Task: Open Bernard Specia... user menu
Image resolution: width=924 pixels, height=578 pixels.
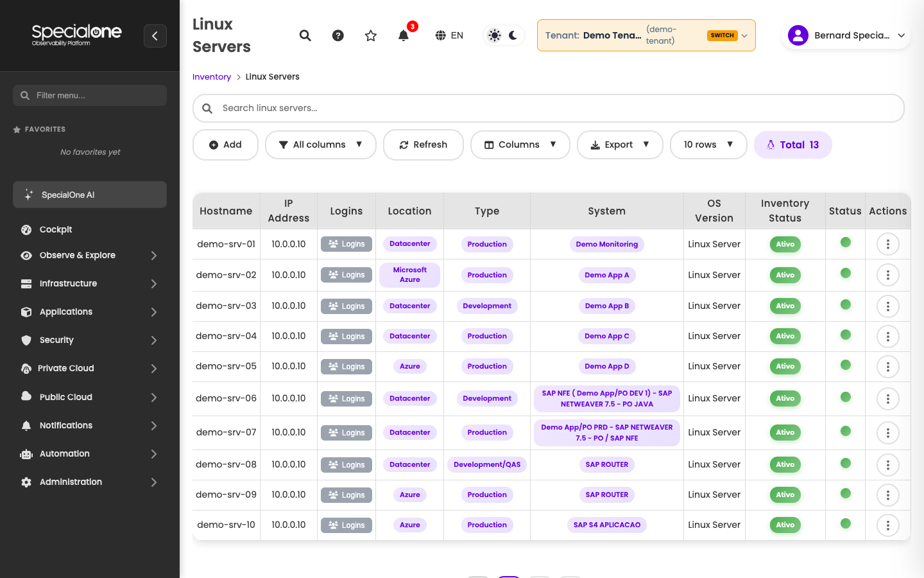Action: point(846,35)
